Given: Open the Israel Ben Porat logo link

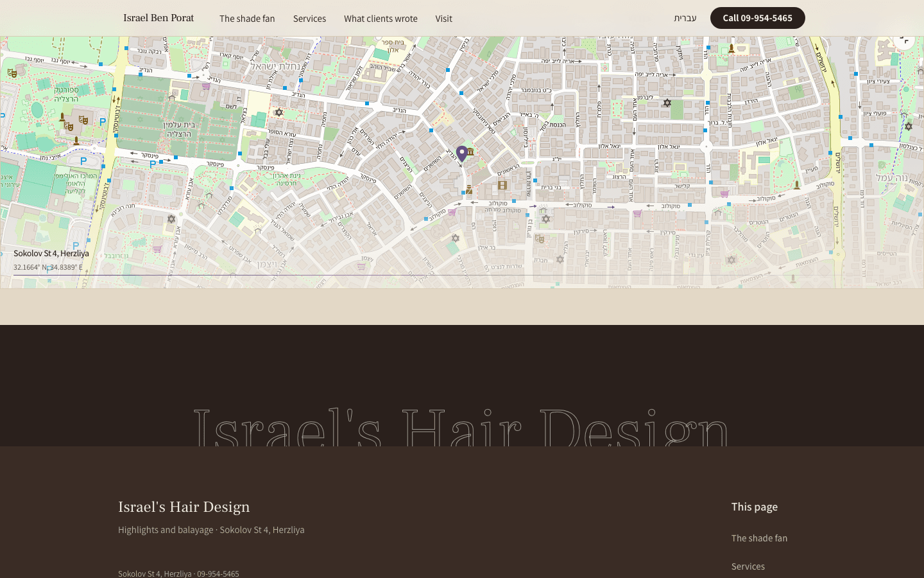Looking at the screenshot, I should coord(158,18).
